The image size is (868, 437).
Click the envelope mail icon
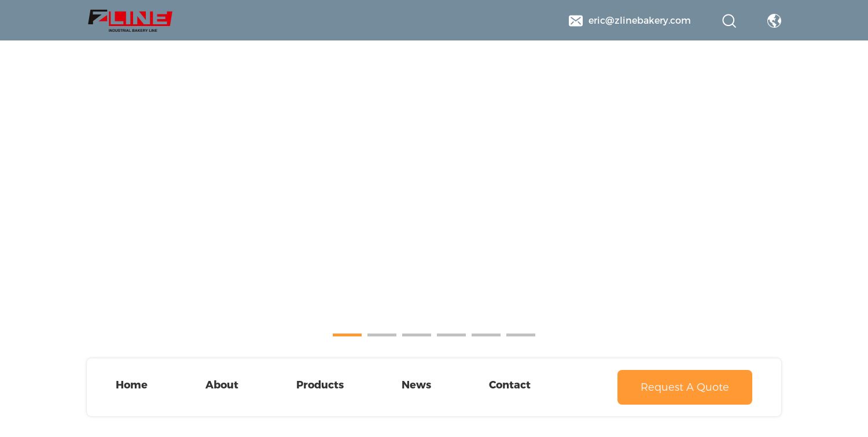tap(575, 21)
